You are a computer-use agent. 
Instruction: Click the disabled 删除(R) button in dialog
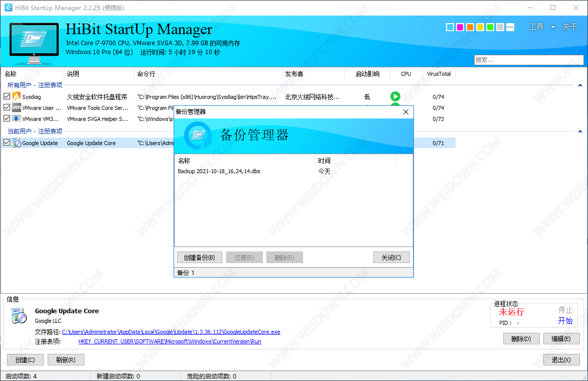point(284,258)
